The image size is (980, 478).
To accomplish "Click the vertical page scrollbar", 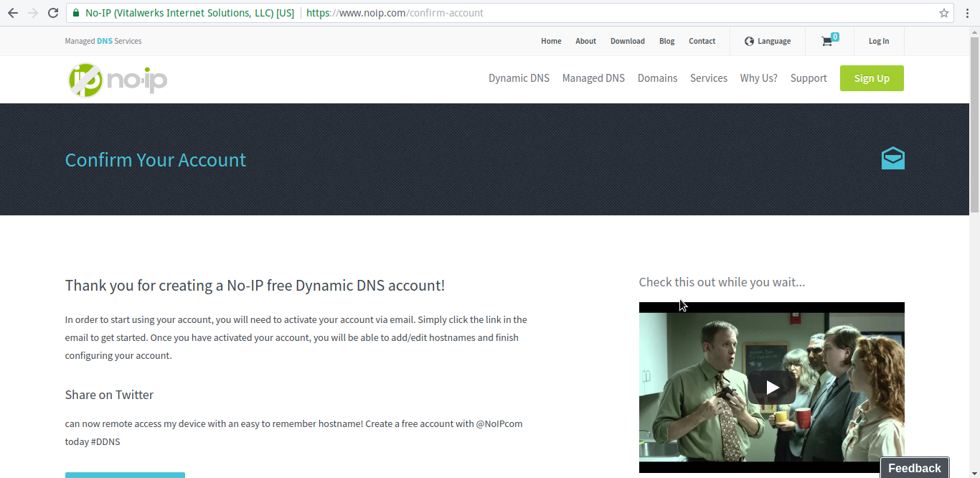I will click(974, 122).
